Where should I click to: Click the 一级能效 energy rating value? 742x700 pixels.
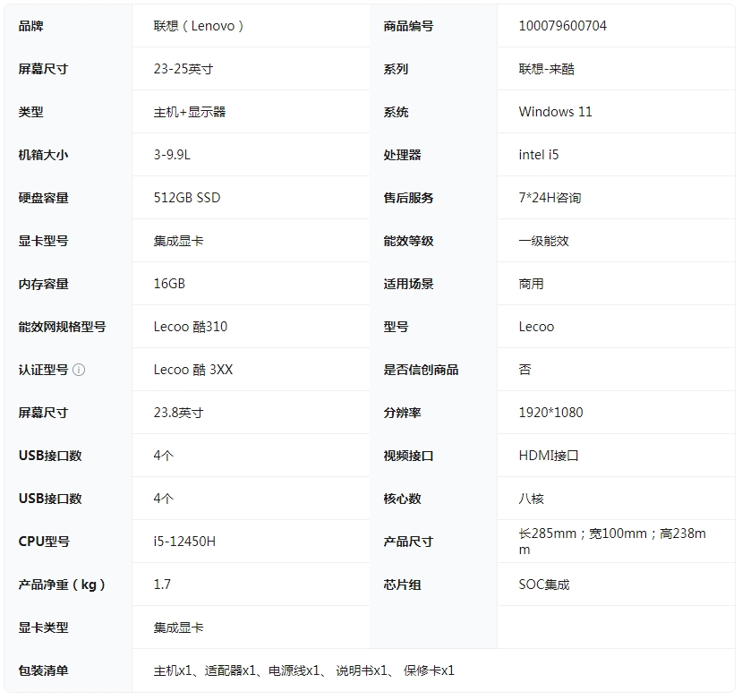(543, 241)
